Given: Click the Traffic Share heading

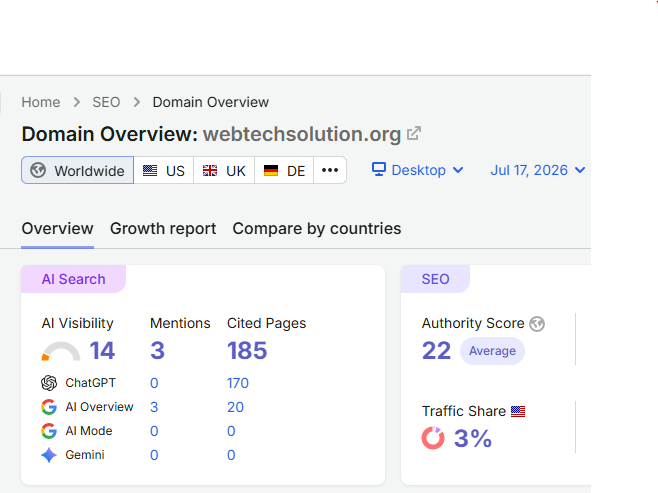Looking at the screenshot, I should tap(464, 411).
